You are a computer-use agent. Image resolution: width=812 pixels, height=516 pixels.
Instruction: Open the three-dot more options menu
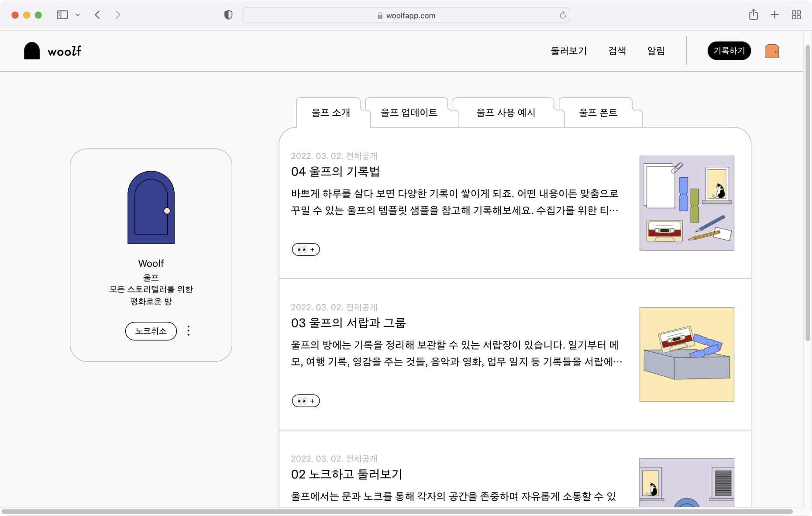189,331
